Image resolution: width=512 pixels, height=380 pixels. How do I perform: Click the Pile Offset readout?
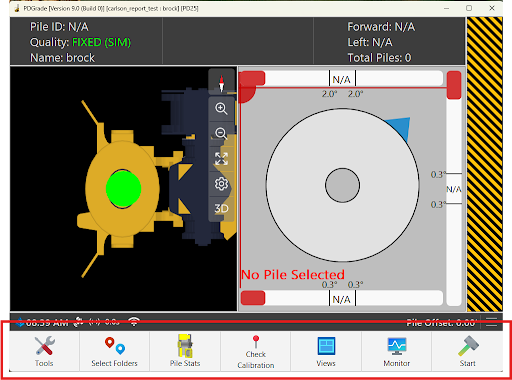pyautogui.click(x=441, y=322)
